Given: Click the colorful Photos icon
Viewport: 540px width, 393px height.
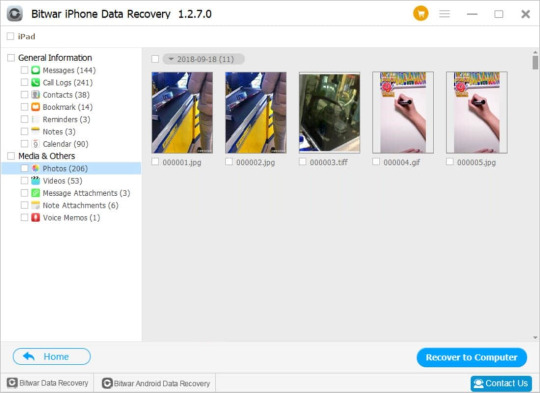Looking at the screenshot, I should pyautogui.click(x=35, y=168).
